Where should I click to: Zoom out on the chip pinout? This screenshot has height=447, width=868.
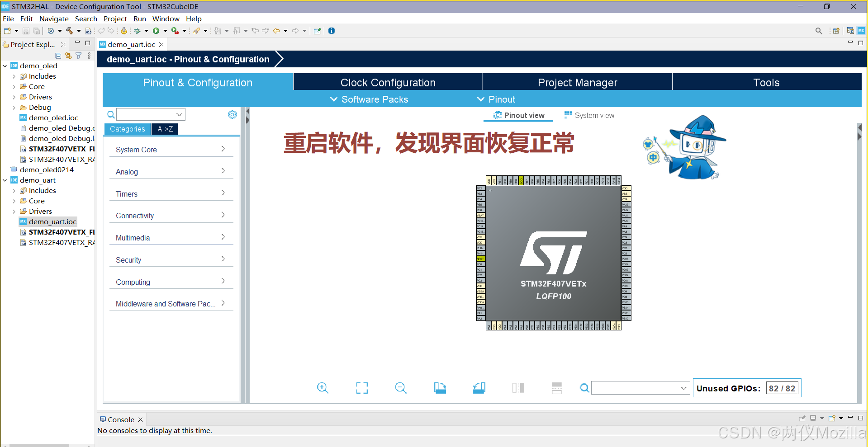tap(401, 388)
